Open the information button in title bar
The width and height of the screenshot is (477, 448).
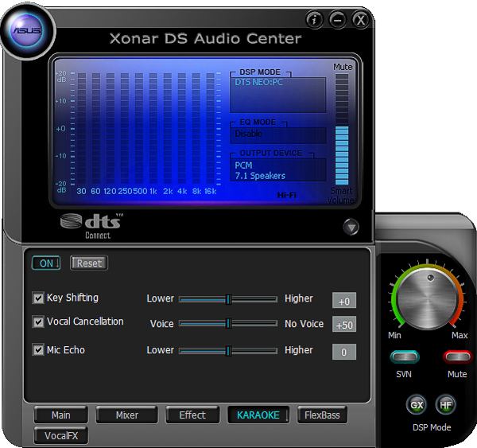[315, 19]
